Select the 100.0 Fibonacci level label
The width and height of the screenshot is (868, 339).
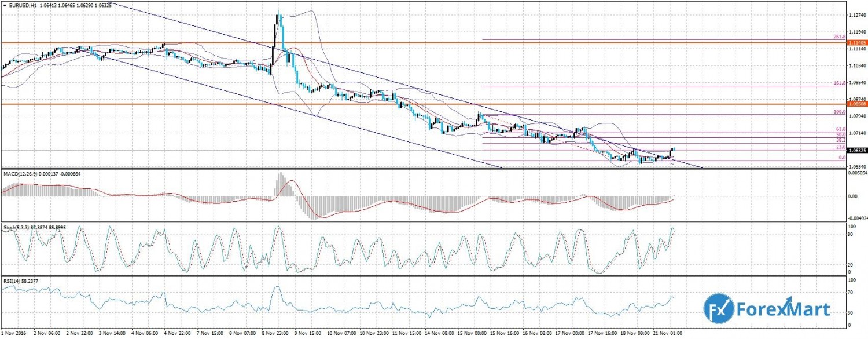[840, 112]
